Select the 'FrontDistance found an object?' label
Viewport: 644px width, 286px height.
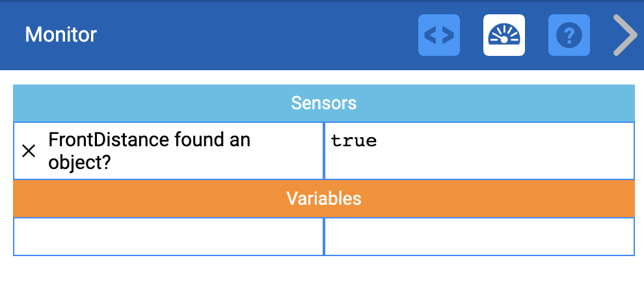(x=149, y=150)
